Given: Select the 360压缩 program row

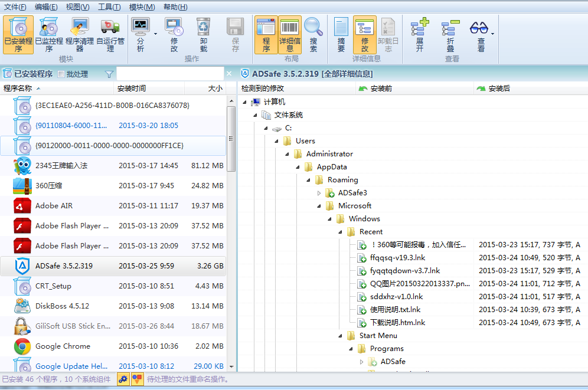Looking at the screenshot, I should (113, 186).
